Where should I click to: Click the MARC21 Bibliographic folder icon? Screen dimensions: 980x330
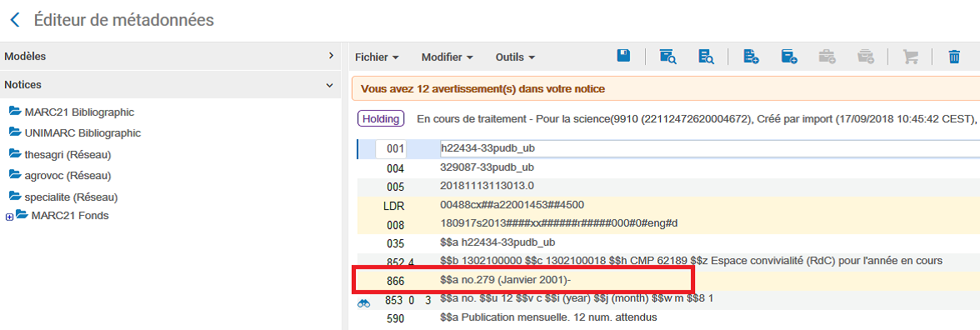coord(16,112)
